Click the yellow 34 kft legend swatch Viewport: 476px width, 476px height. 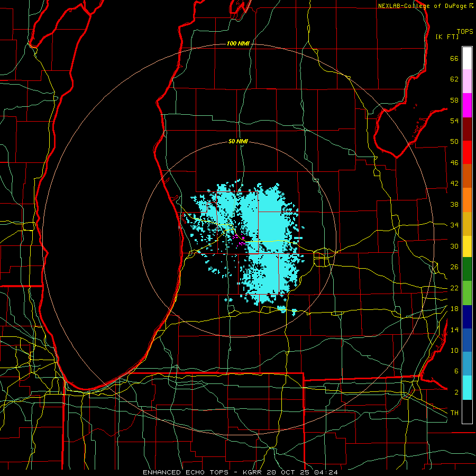[x=467, y=246]
